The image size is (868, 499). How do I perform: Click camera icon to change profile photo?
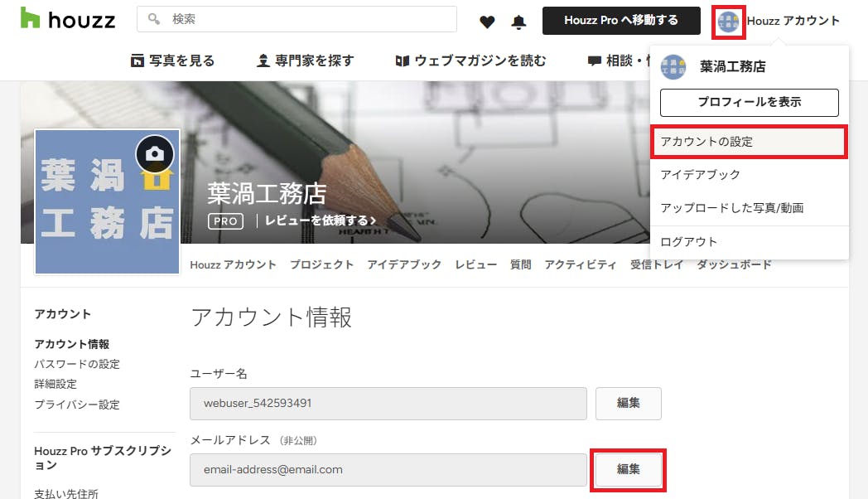point(155,153)
